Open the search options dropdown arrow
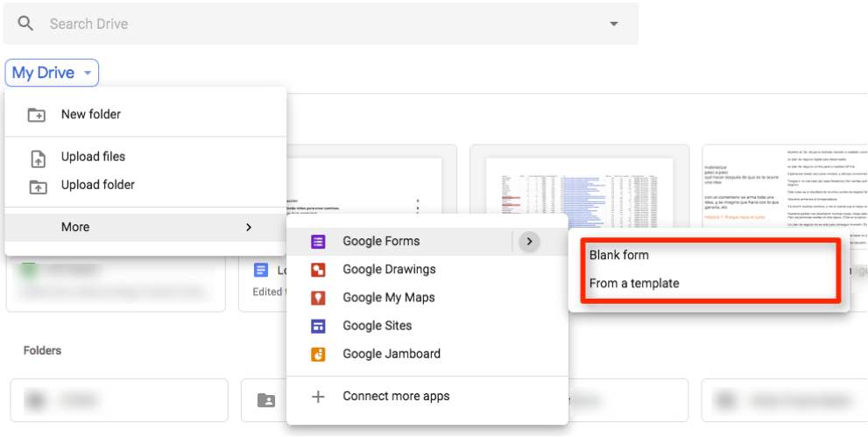Viewport: 868px width, 437px height. (x=613, y=24)
